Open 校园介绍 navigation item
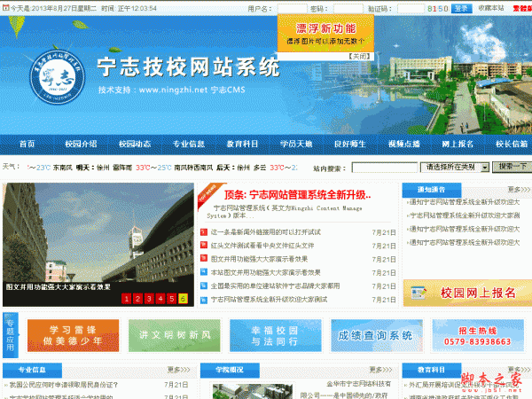The width and height of the screenshot is (532, 399). pyautogui.click(x=81, y=144)
